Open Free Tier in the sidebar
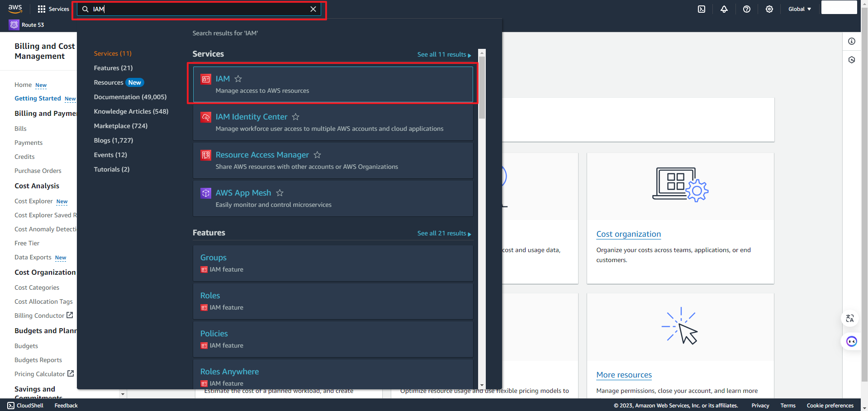Screen dimensions: 868x411 click(x=27, y=243)
